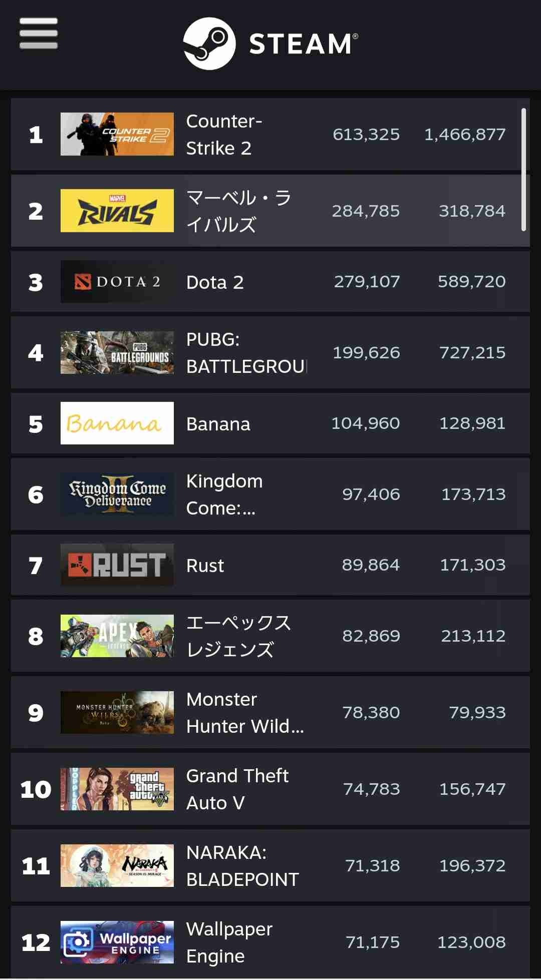541x980 pixels.
Task: Open the Grand Theft Auto V thumbnail
Action: pos(117,789)
